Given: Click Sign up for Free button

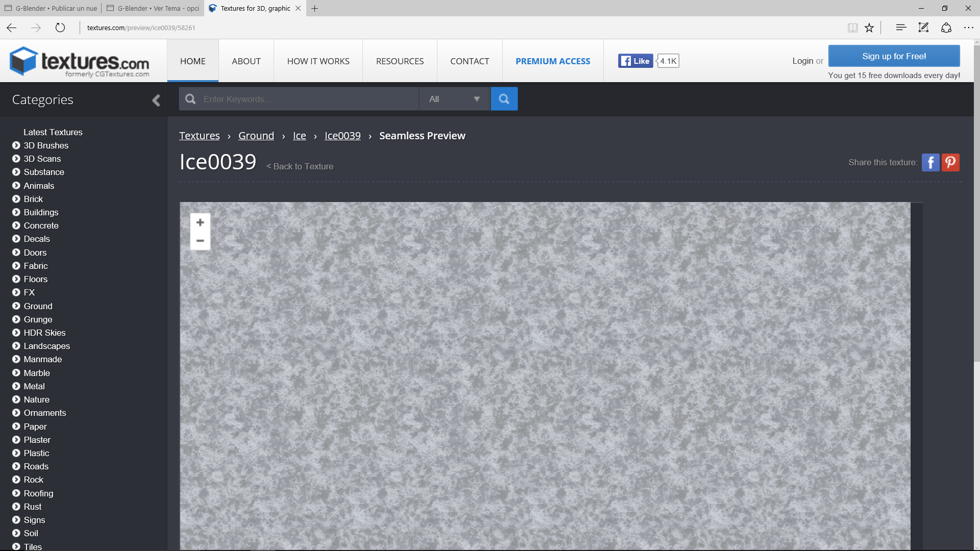Looking at the screenshot, I should [894, 56].
